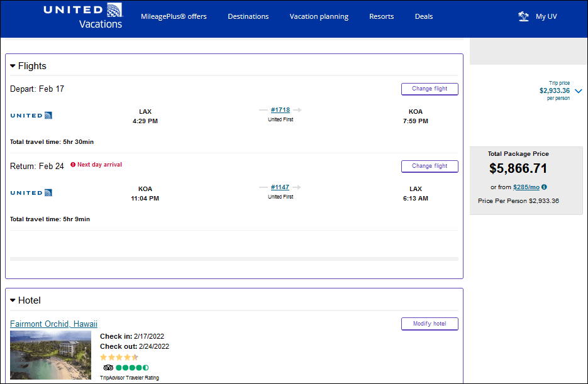Open the Vacation planning menu
The width and height of the screenshot is (588, 384).
319,16
